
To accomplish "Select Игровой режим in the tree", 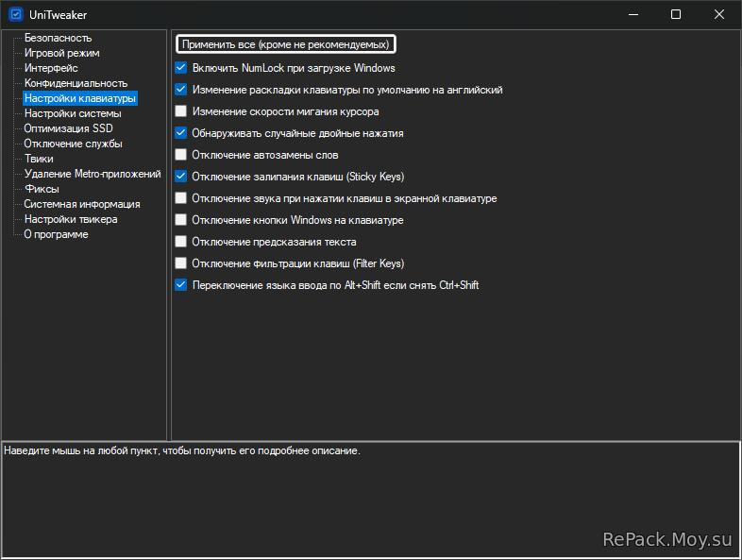I will [62, 53].
